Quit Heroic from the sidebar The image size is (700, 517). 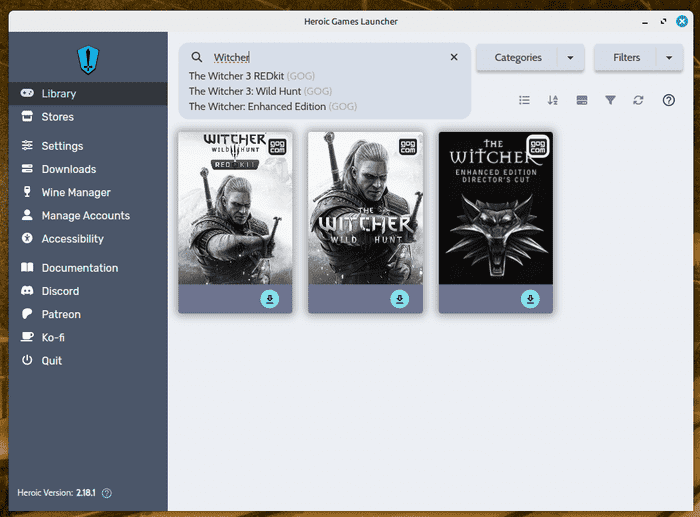click(x=88, y=360)
